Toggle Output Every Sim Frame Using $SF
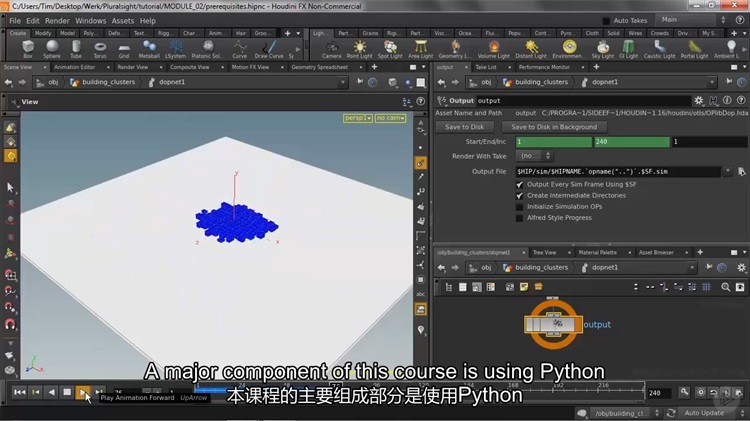 click(x=519, y=184)
